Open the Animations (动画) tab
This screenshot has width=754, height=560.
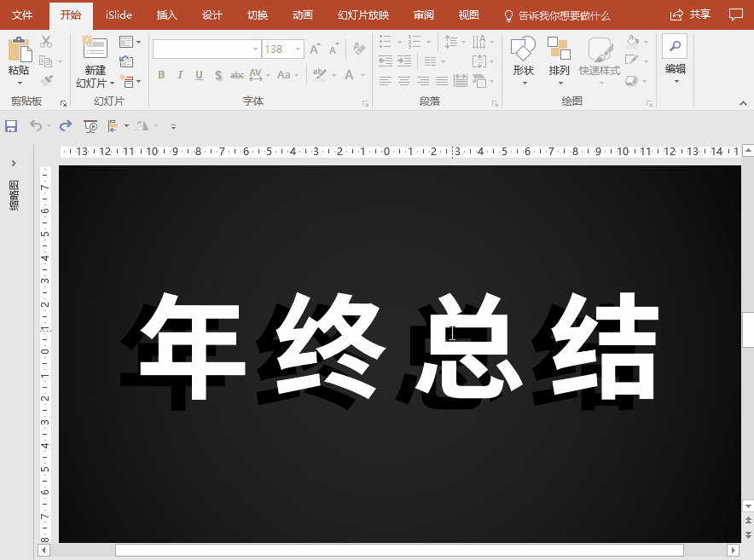coord(302,15)
